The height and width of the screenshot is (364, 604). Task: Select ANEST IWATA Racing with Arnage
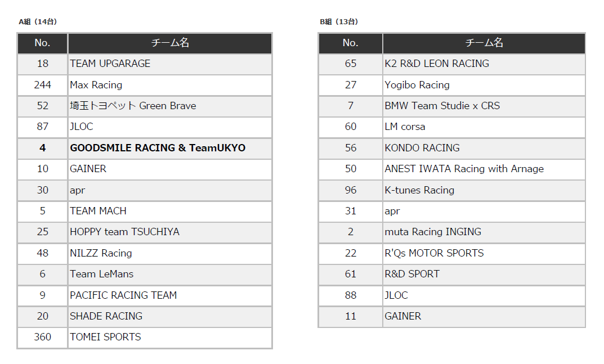point(464,169)
